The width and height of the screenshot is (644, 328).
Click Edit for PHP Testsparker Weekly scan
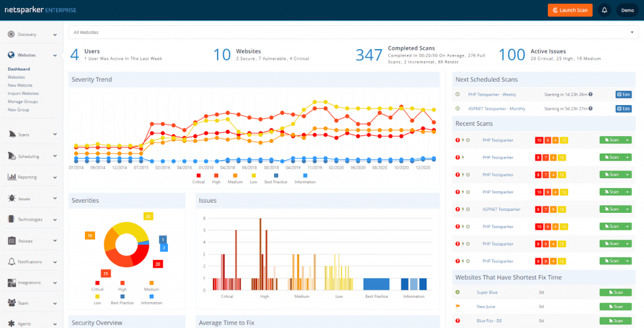623,94
